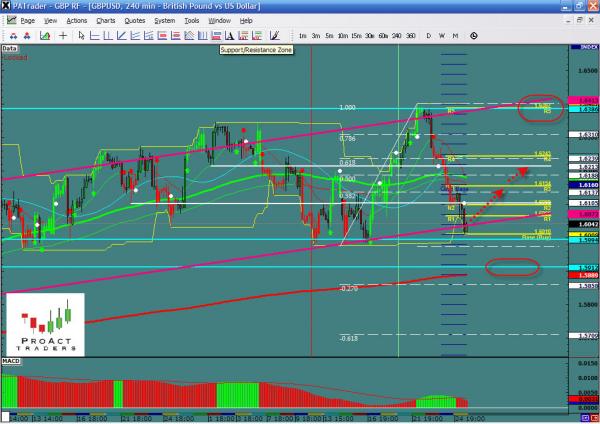Click the 1.000 Fibonacci level label
600x424 pixels.
pyautogui.click(x=347, y=108)
